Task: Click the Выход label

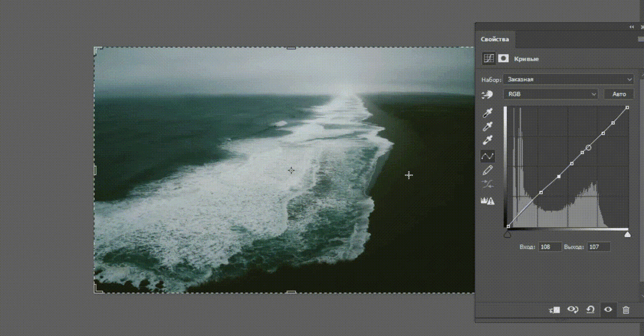Action: tap(574, 247)
